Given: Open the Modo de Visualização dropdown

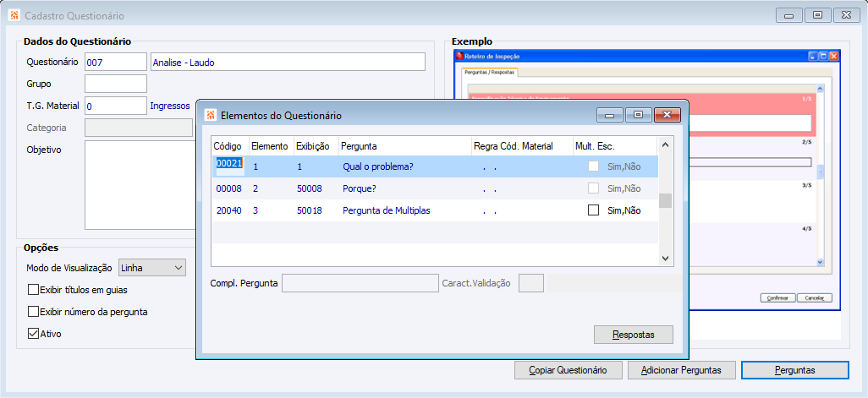Looking at the screenshot, I should tap(152, 268).
